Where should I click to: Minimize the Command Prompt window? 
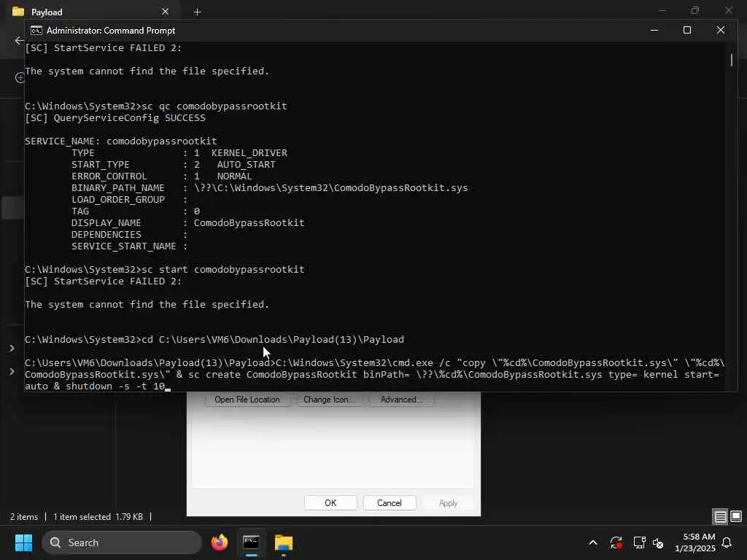[654, 31]
